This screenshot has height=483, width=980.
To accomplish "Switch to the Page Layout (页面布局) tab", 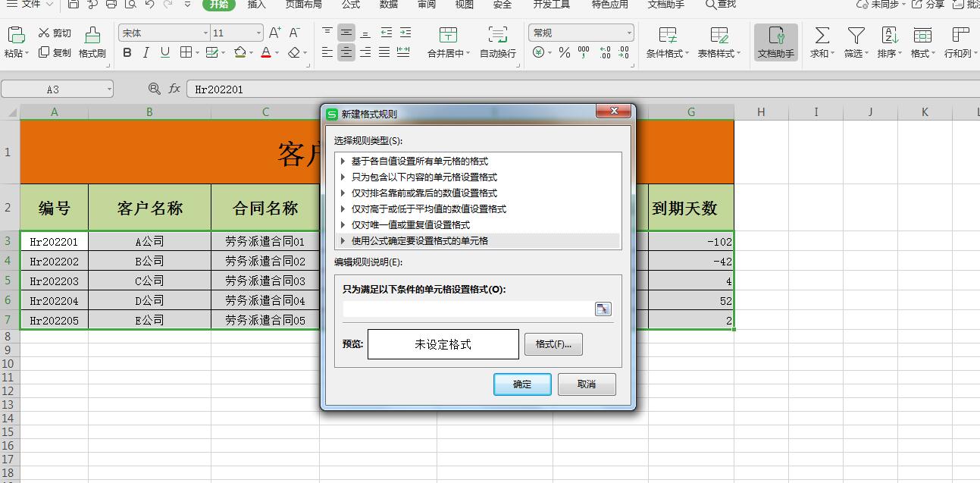I will pos(303,5).
